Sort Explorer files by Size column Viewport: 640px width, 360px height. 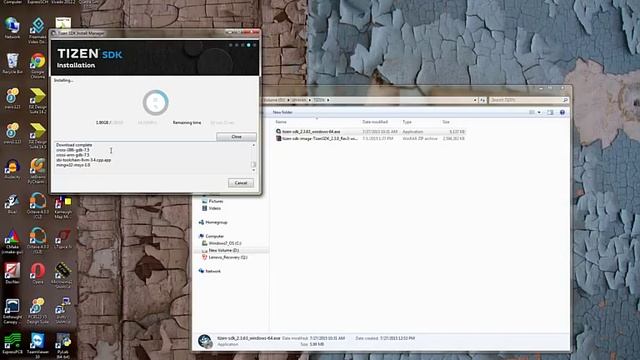coord(446,122)
